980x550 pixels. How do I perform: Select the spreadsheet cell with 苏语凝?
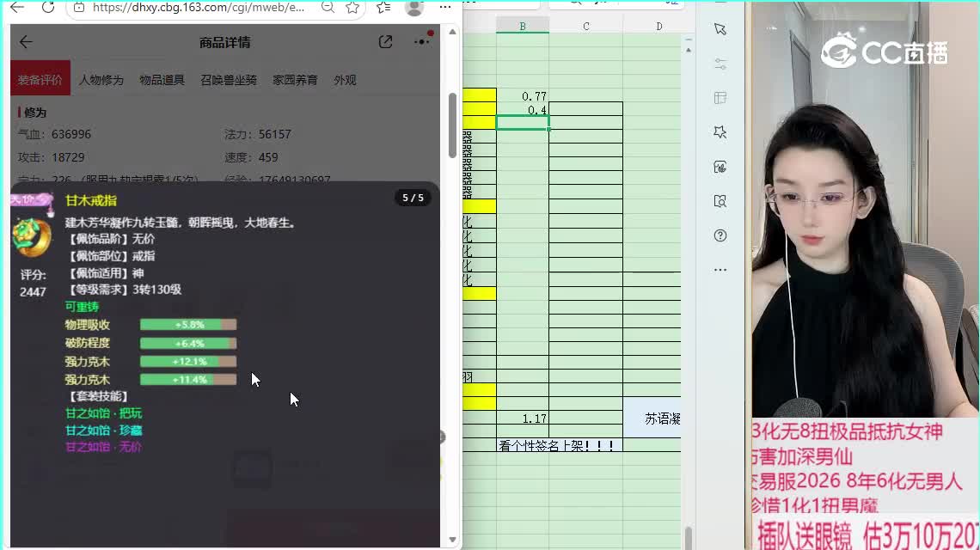pyautogui.click(x=652, y=419)
